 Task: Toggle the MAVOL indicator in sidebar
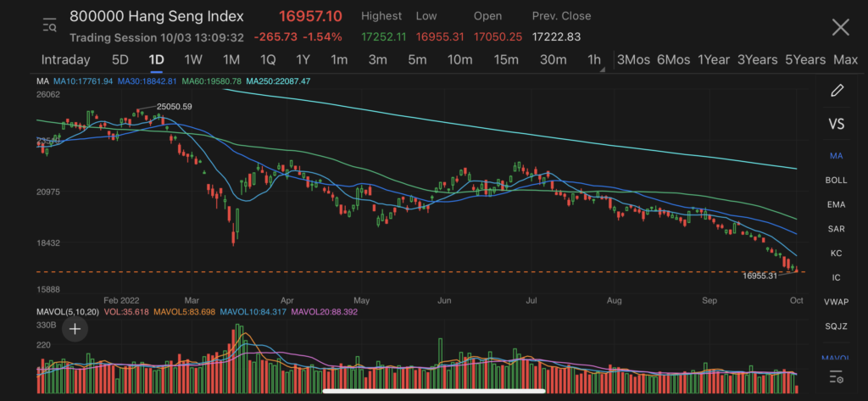[836, 358]
